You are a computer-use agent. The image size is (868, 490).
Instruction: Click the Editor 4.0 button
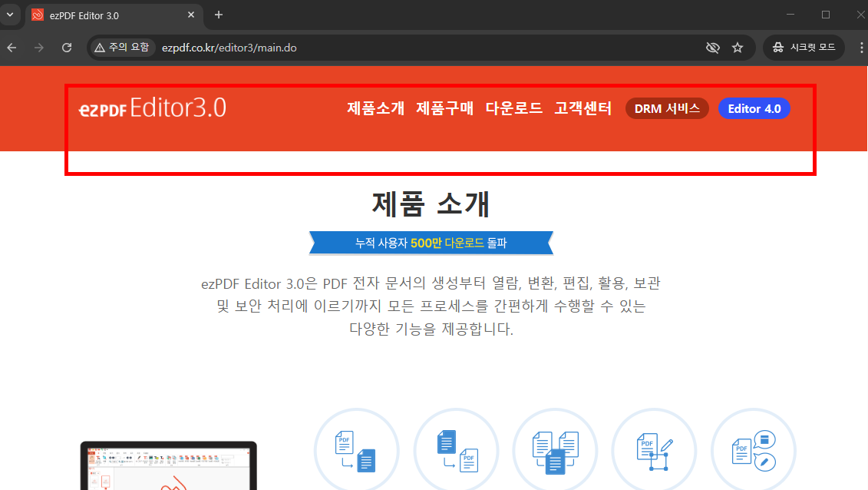tap(754, 108)
